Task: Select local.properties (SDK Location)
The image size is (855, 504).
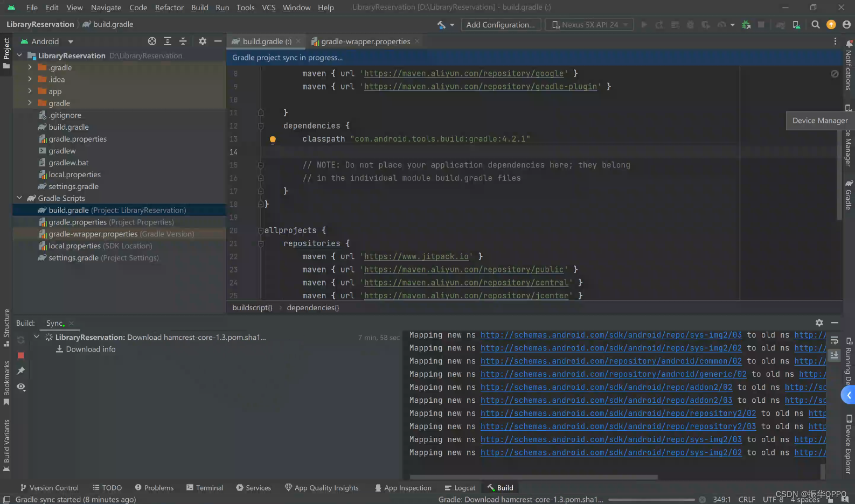Action: [100, 246]
